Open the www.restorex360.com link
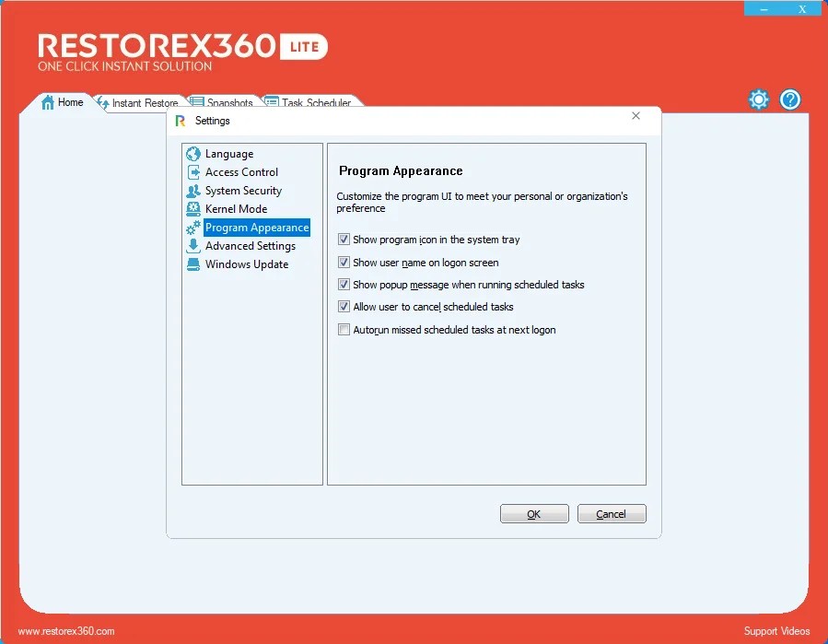The width and height of the screenshot is (828, 644). coord(66,631)
